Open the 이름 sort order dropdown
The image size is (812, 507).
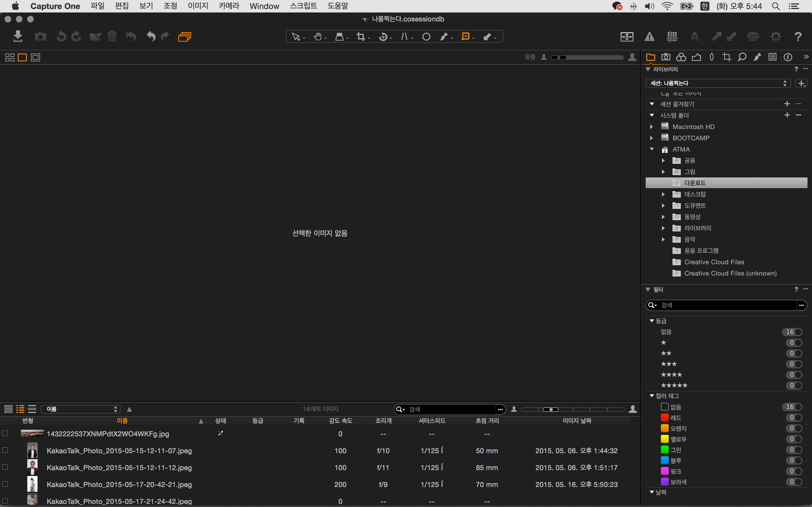81,409
